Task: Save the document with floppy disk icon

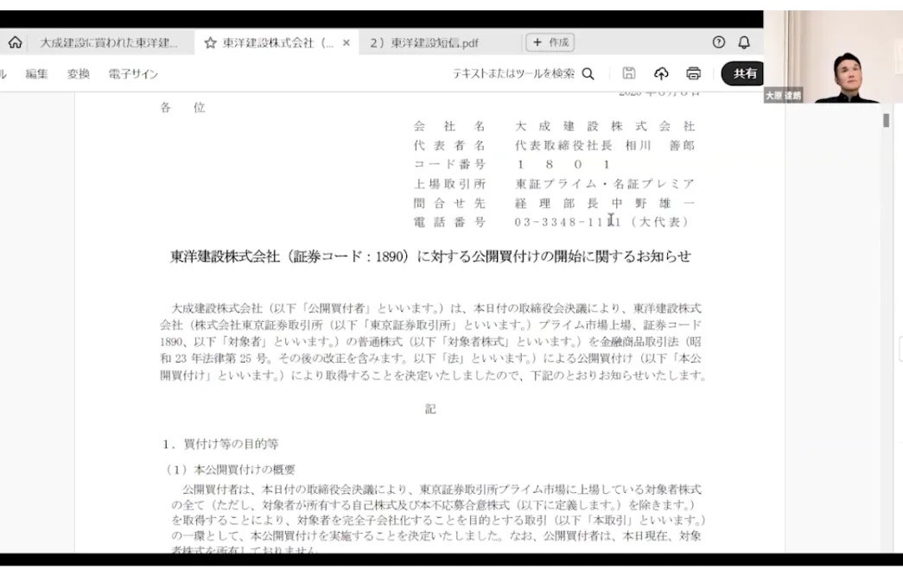Action: 629,73
